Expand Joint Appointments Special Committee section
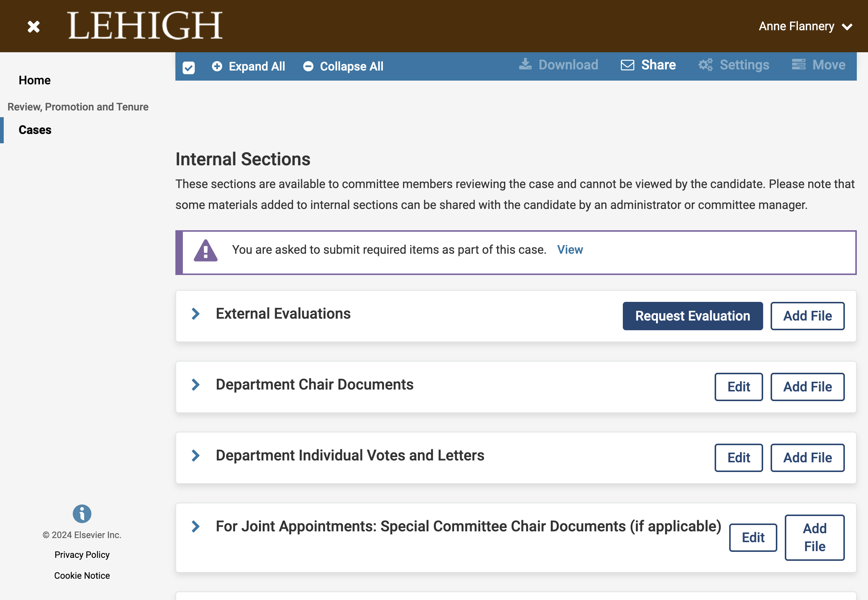868x600 pixels. (x=196, y=526)
